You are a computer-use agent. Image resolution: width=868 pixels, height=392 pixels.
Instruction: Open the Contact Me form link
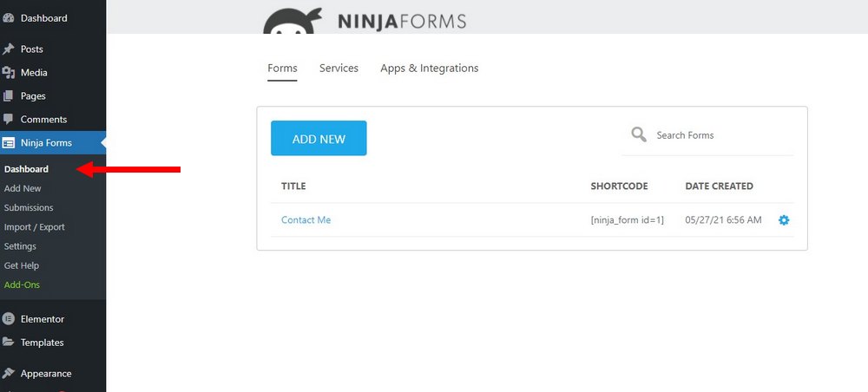pyautogui.click(x=306, y=220)
